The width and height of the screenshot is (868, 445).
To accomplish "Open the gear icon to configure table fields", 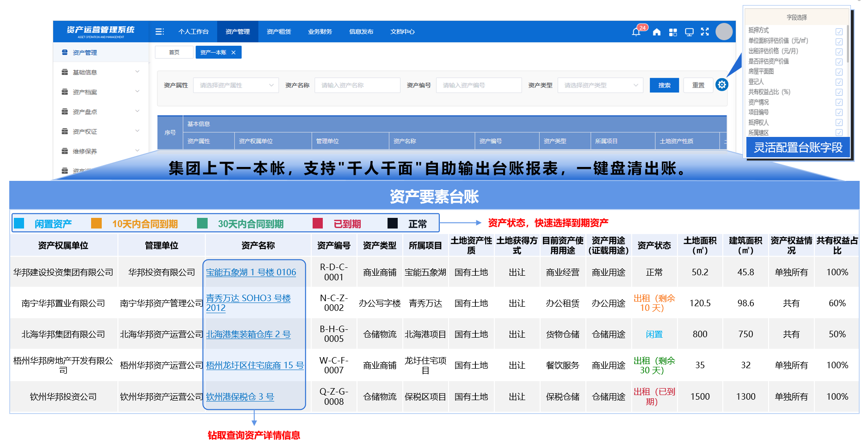I will click(722, 85).
